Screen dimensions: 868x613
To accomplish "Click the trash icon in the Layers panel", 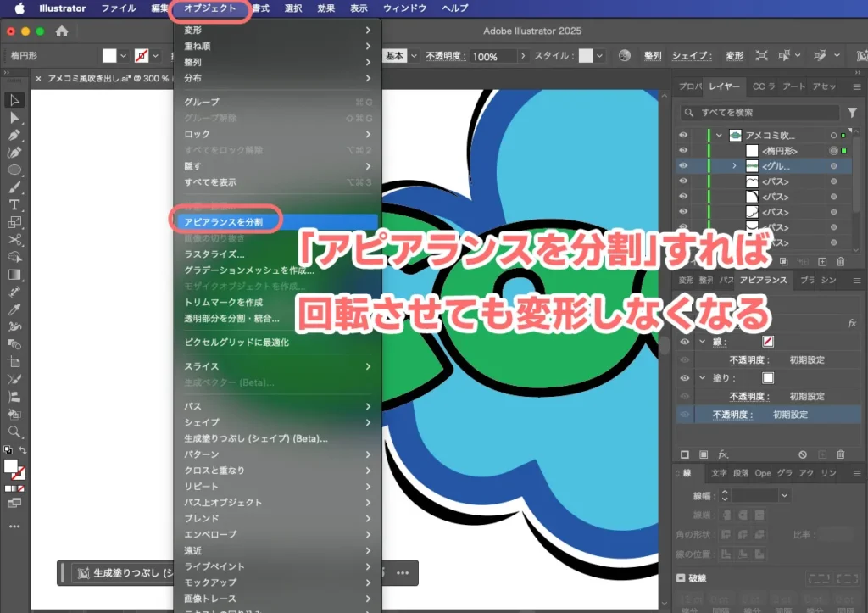I will pos(840,261).
